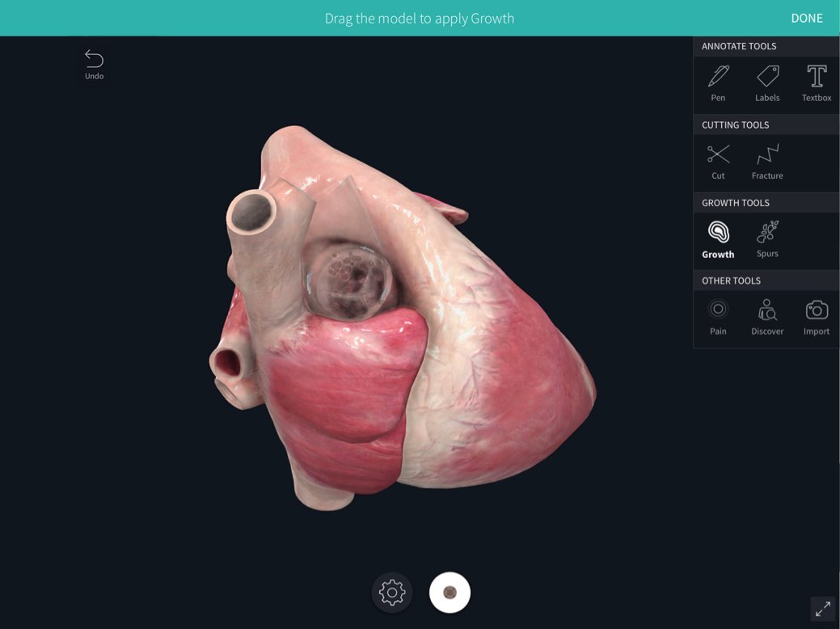Click the CUTTING TOOLS section header
Screen dimensions: 840x629
click(766, 125)
